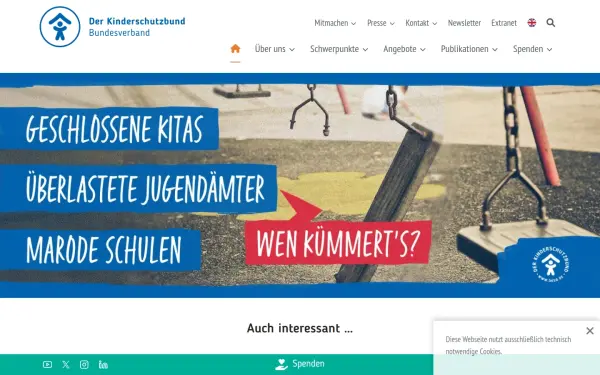Click 'Überlastete Jugendämter' banner headline
600x375 pixels.
[145, 189]
